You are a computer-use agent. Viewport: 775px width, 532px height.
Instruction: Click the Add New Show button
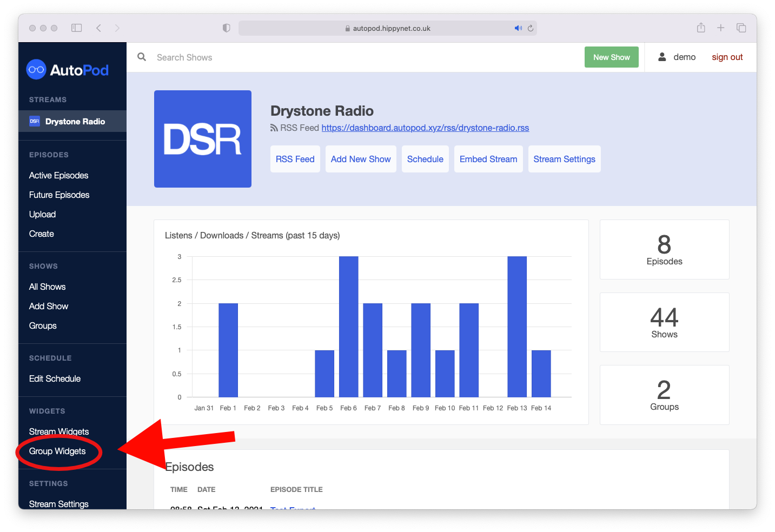(x=361, y=159)
